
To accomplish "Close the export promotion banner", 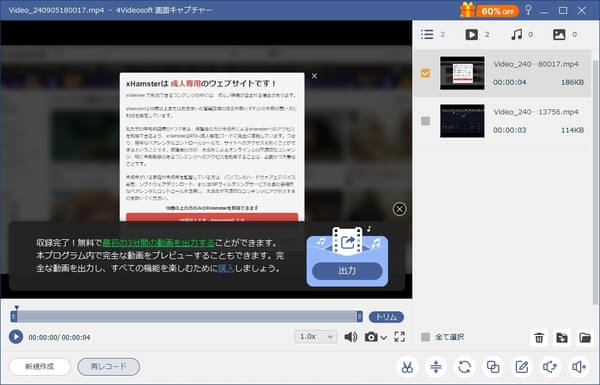I will click(399, 209).
